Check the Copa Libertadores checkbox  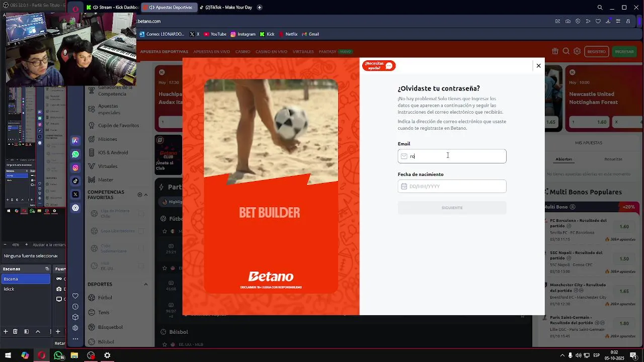point(141,231)
